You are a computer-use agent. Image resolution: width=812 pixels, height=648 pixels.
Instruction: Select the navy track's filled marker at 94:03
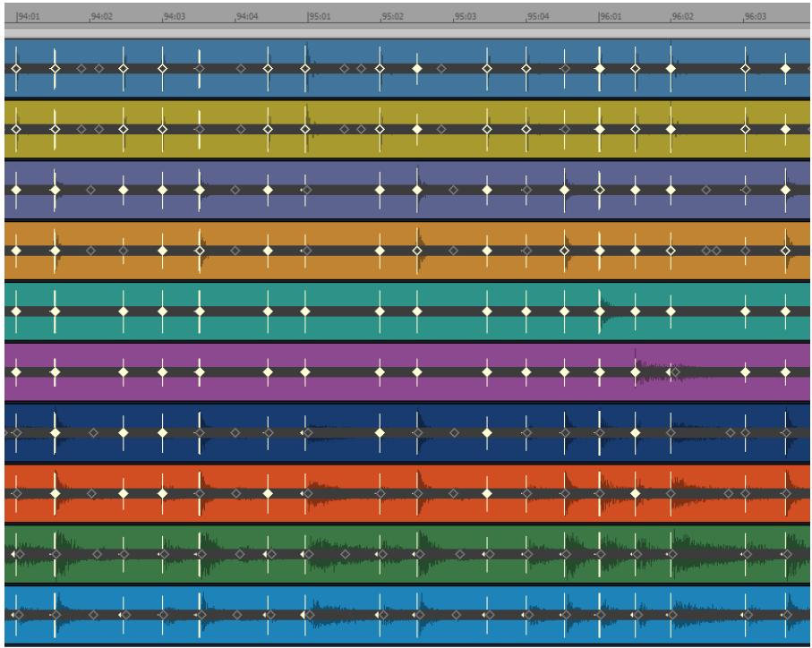tap(163, 432)
